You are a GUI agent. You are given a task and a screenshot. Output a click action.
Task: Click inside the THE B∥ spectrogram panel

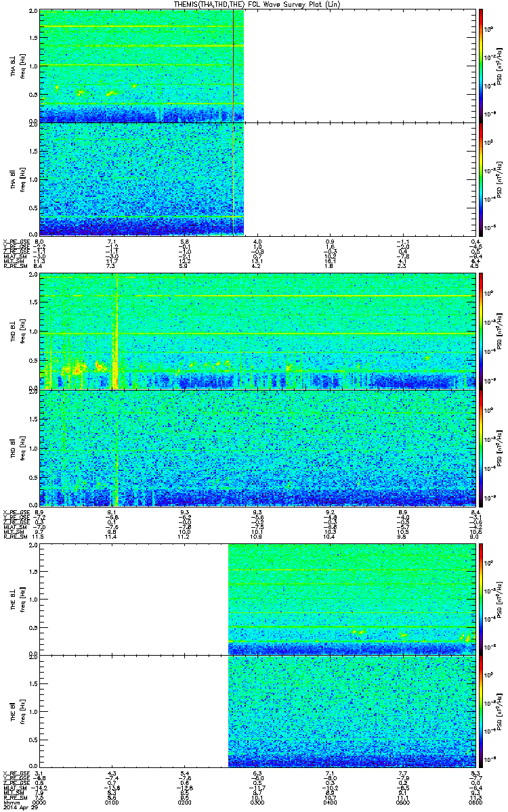(x=352, y=713)
